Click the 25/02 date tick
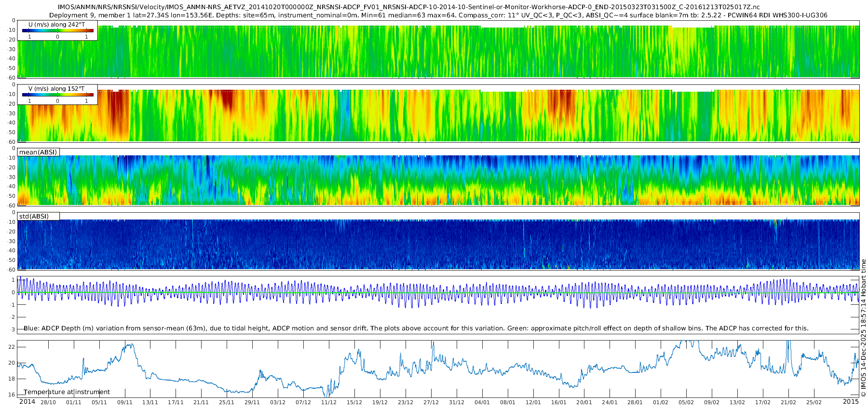The height and width of the screenshot is (410, 868). [814, 402]
